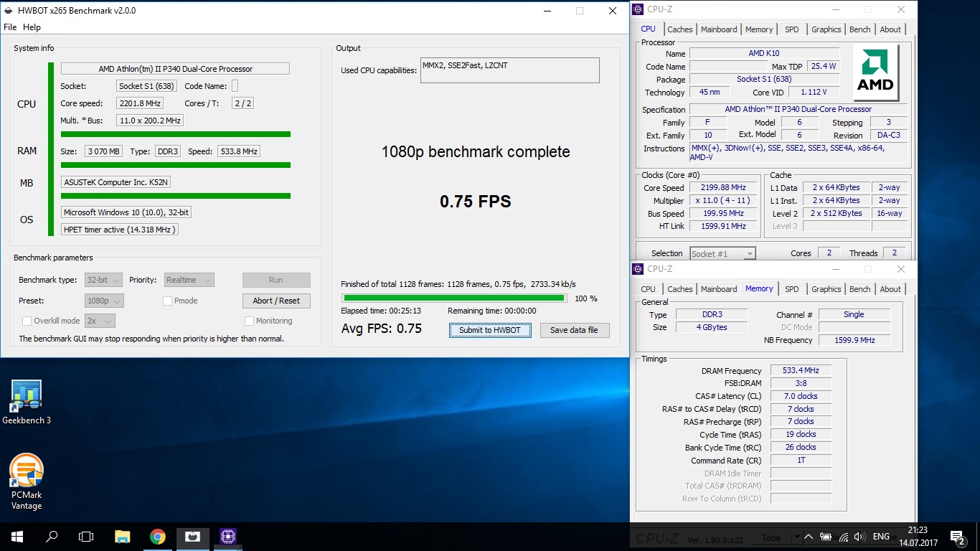
Task: Click the 100% benchmark progress bar
Action: [454, 298]
